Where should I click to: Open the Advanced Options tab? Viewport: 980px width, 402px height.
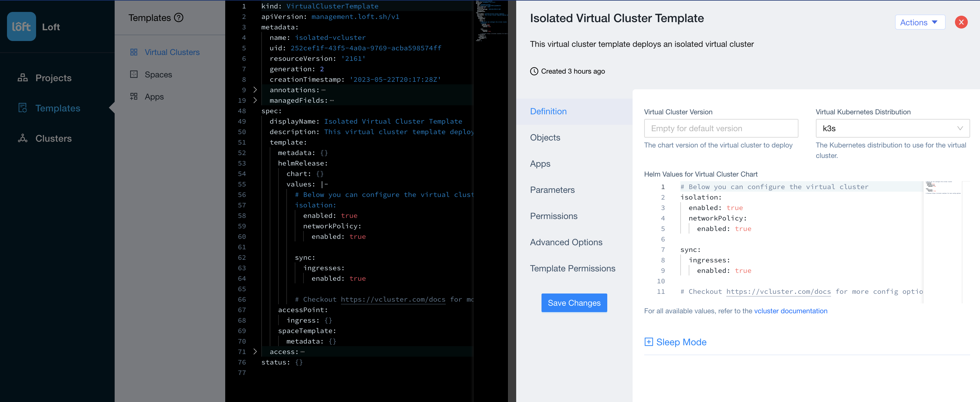point(566,242)
